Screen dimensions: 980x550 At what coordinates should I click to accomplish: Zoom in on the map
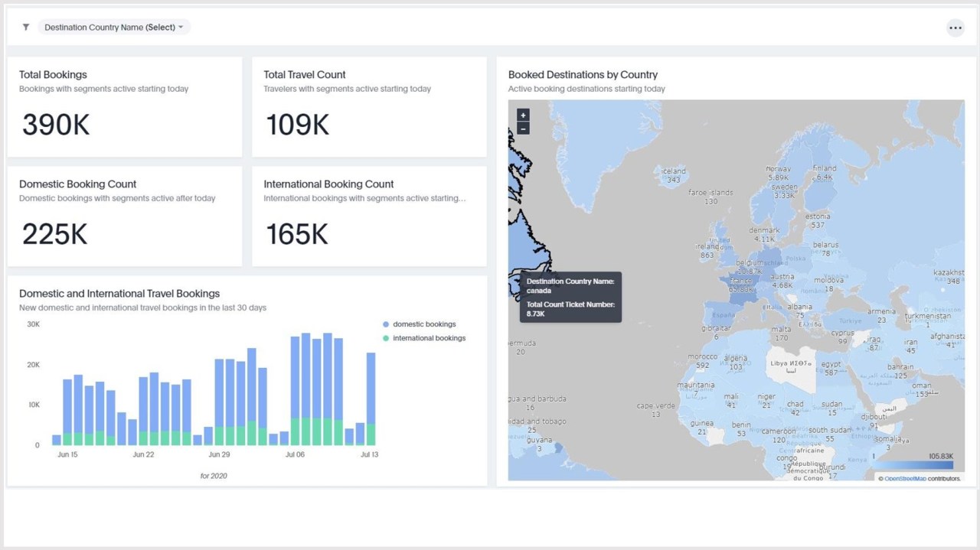click(x=523, y=116)
